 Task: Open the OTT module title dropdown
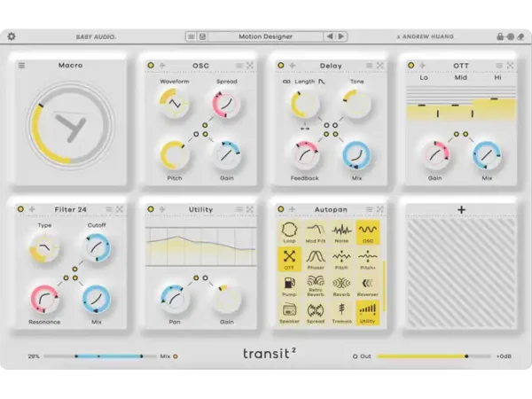click(461, 66)
